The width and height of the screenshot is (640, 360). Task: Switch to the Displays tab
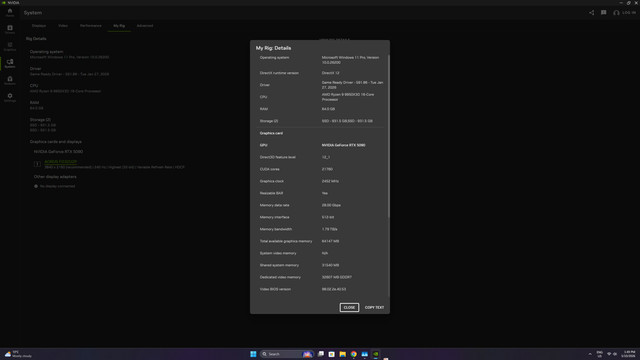pos(39,26)
